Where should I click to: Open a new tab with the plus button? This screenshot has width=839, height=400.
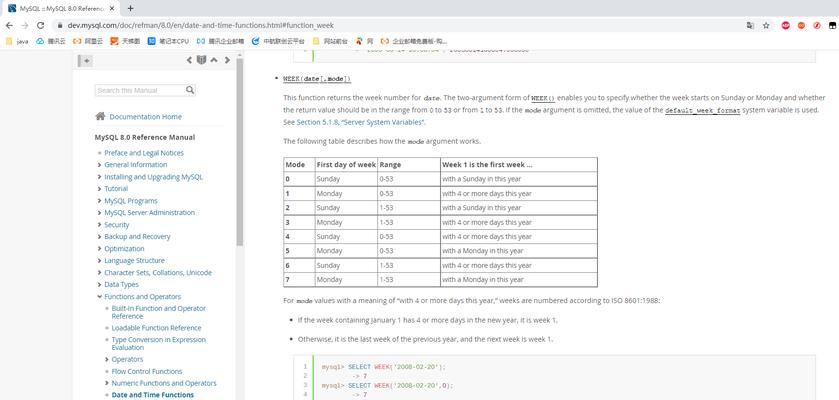click(x=131, y=8)
